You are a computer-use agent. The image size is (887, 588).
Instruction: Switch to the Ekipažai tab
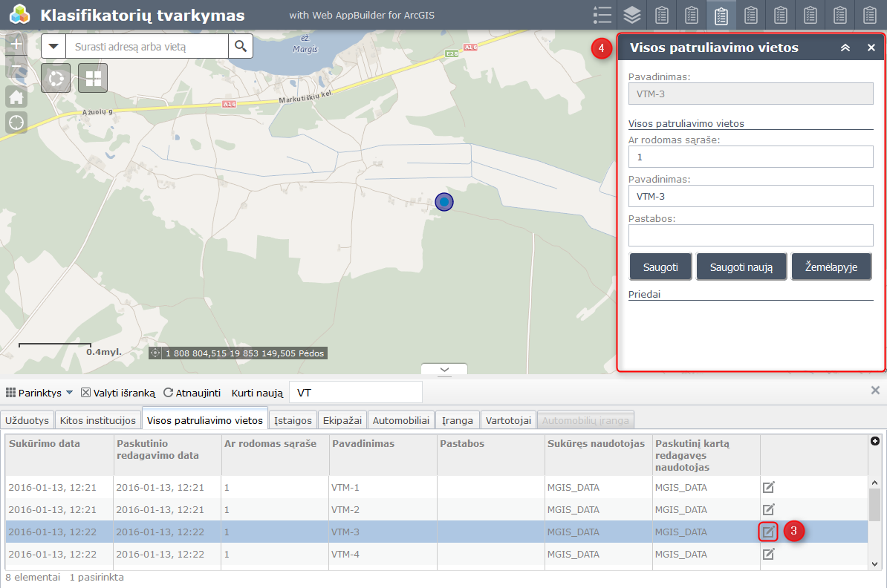pos(342,420)
